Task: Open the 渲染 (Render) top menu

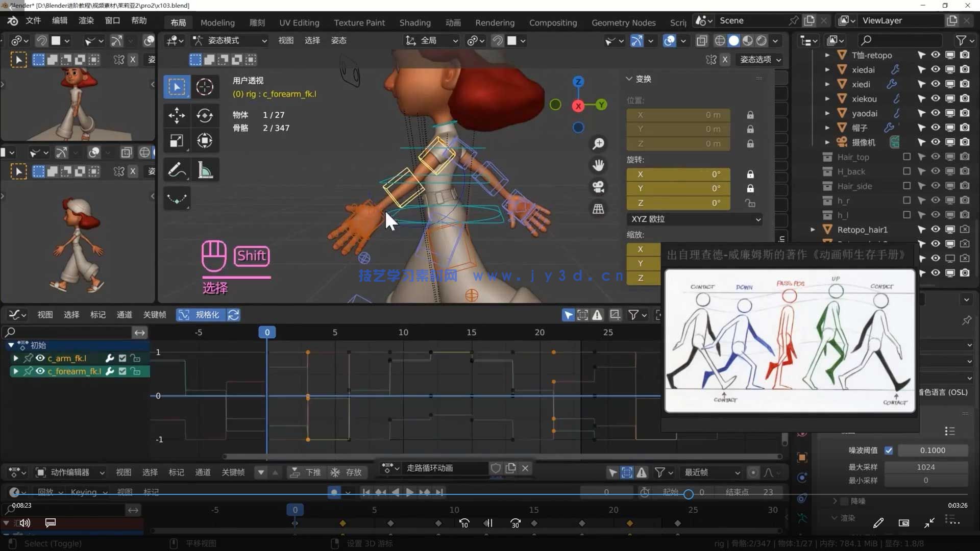Action: (86, 20)
